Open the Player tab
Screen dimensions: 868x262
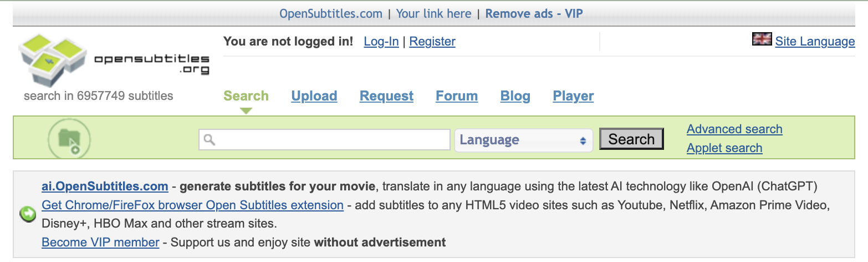tap(573, 96)
